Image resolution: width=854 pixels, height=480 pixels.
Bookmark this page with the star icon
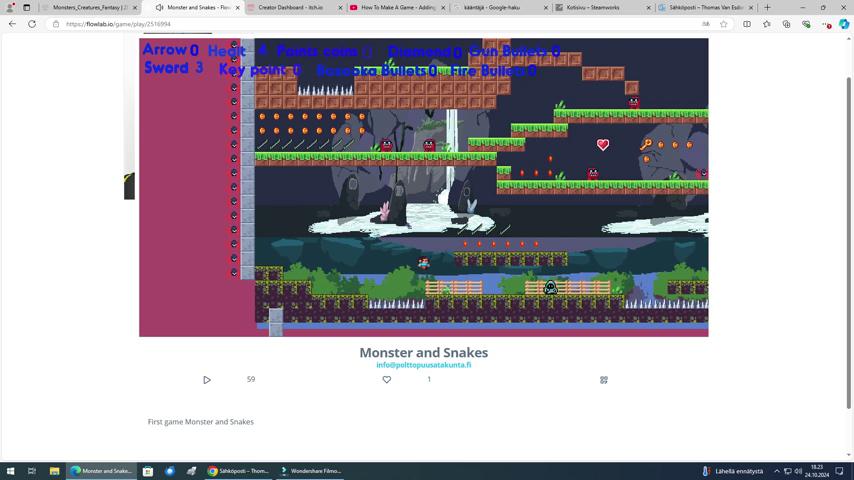point(724,24)
